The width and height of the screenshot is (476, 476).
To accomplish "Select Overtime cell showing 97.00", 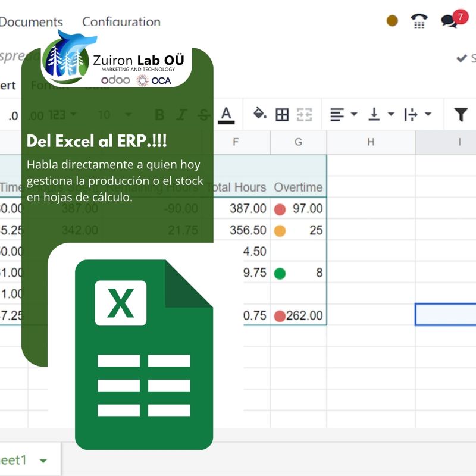I will pos(299,208).
